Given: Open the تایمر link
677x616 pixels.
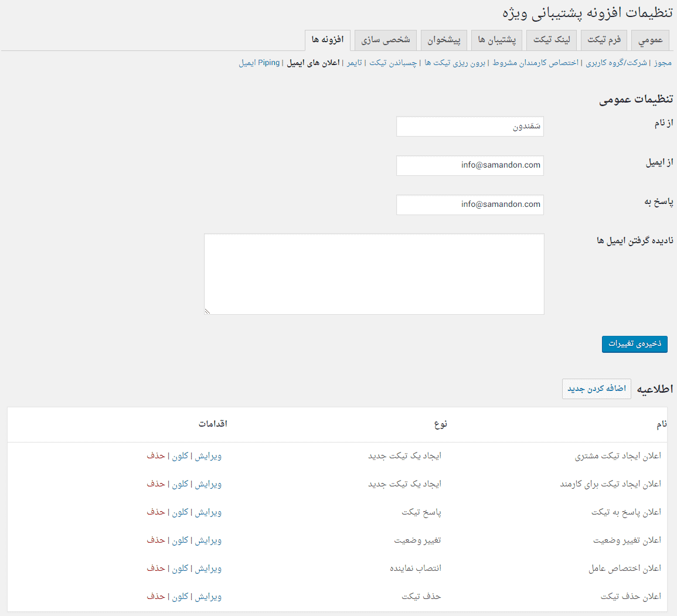Looking at the screenshot, I should tap(355, 63).
